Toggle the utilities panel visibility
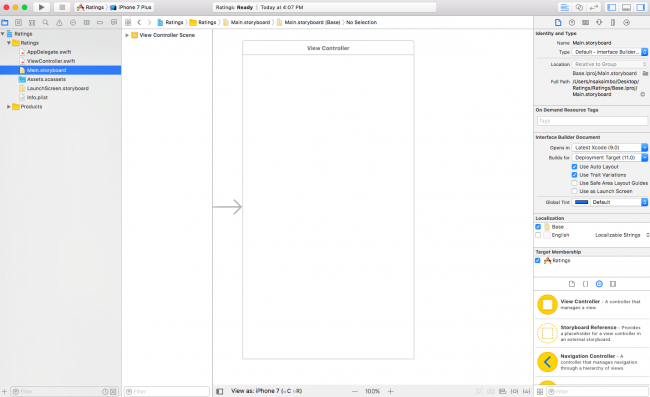650x397 pixels. [x=641, y=7]
